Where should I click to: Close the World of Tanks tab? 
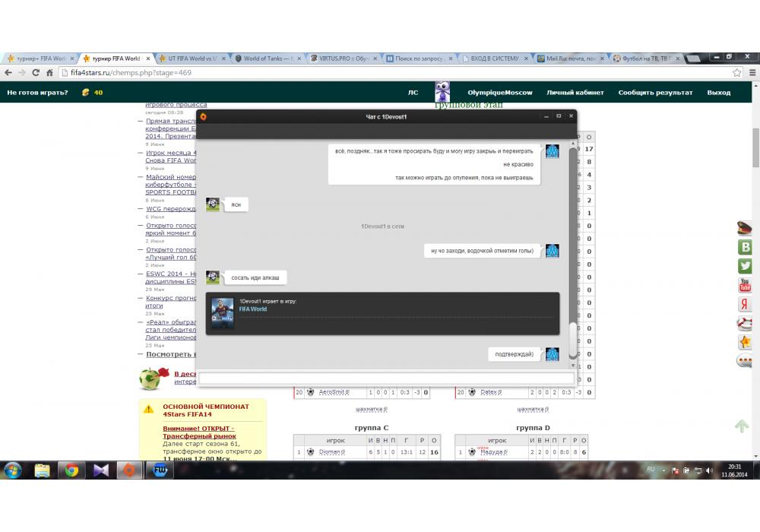(299, 59)
